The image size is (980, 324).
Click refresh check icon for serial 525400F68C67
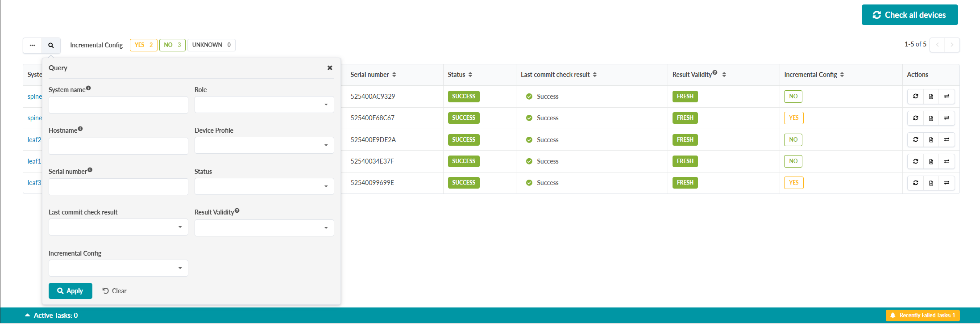click(x=915, y=118)
